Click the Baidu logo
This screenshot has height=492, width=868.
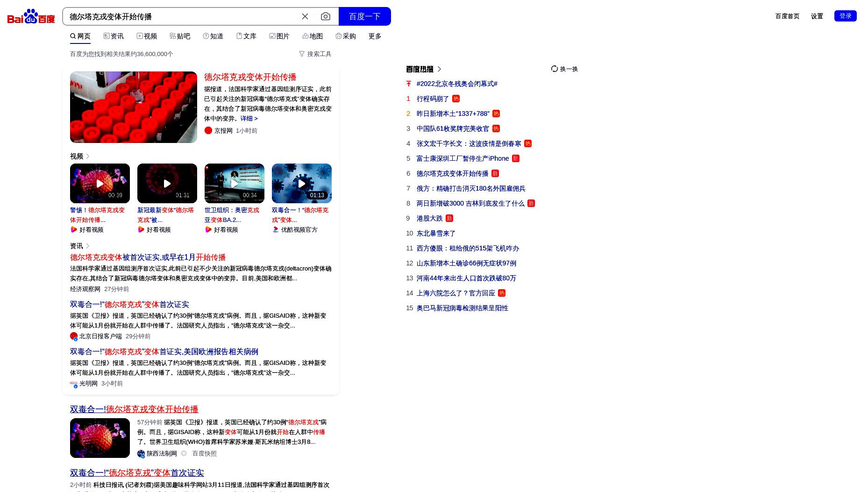[x=31, y=16]
